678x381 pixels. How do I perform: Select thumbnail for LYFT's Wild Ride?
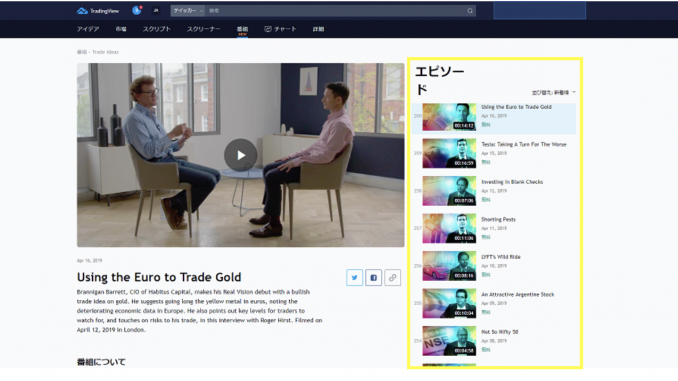[449, 266]
